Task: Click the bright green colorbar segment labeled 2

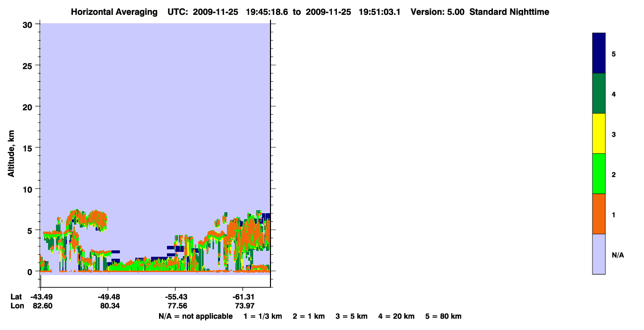Action: coord(599,174)
